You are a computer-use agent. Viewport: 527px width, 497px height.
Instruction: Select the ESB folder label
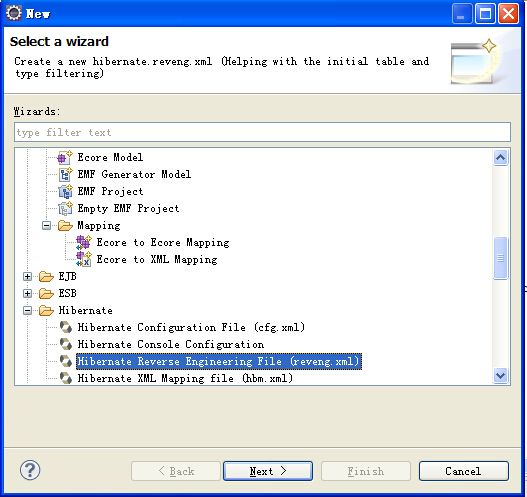pyautogui.click(x=68, y=293)
